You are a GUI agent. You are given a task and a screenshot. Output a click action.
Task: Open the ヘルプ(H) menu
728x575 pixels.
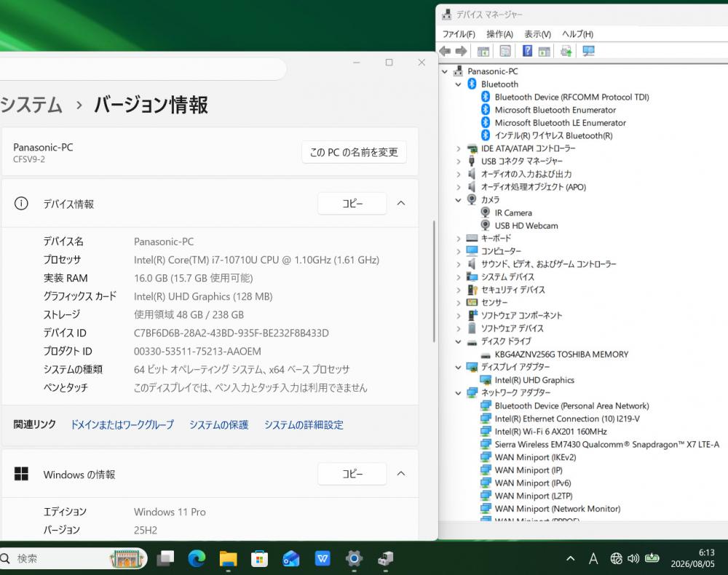(x=577, y=34)
